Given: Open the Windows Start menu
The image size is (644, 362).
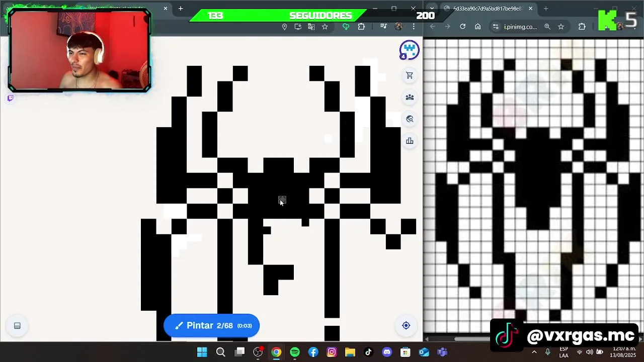Looking at the screenshot, I should 202,352.
